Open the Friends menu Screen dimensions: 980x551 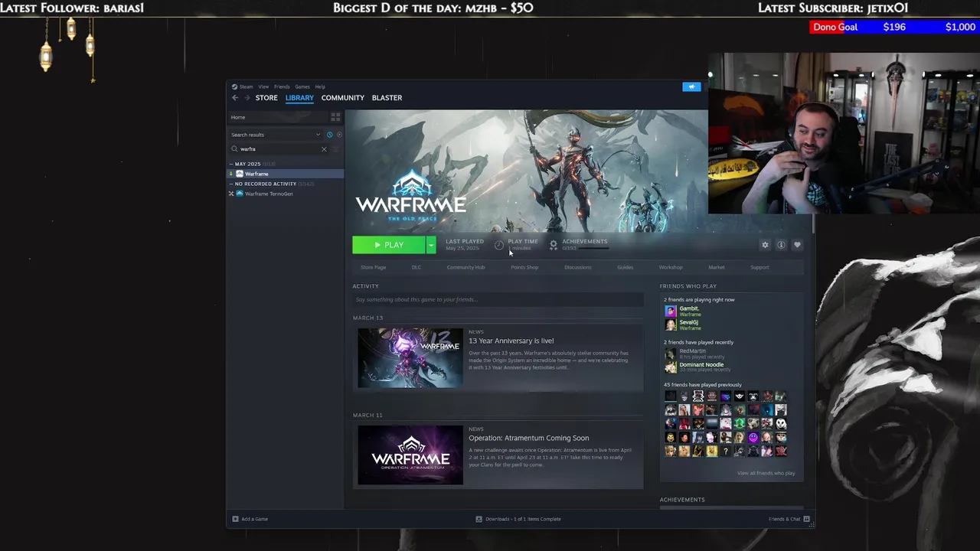click(282, 86)
